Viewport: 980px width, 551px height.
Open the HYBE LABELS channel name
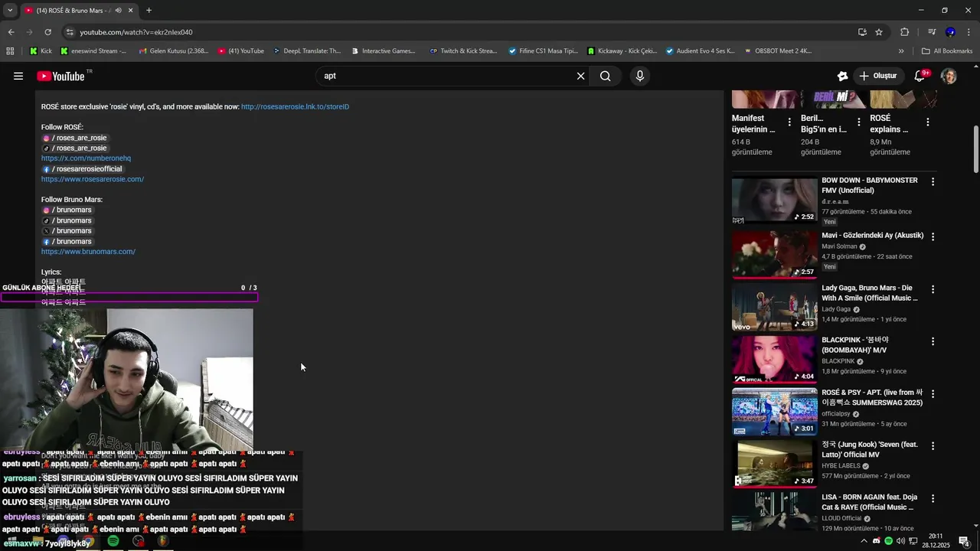pos(841,465)
